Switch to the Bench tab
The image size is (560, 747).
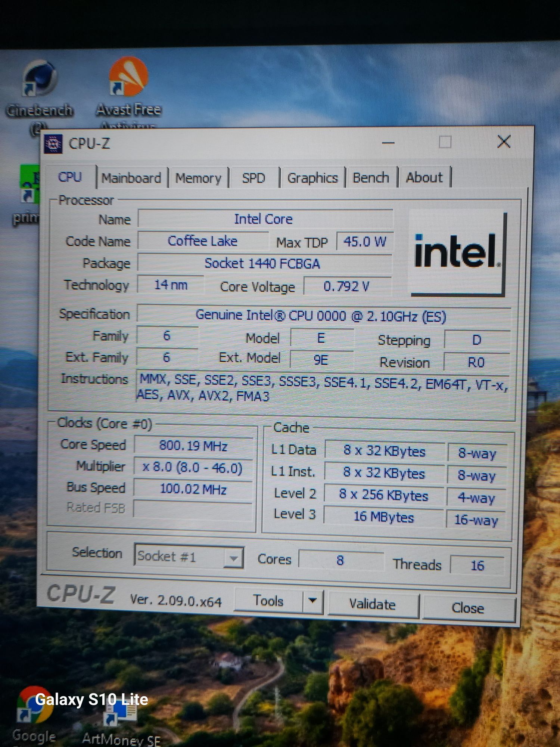point(371,178)
